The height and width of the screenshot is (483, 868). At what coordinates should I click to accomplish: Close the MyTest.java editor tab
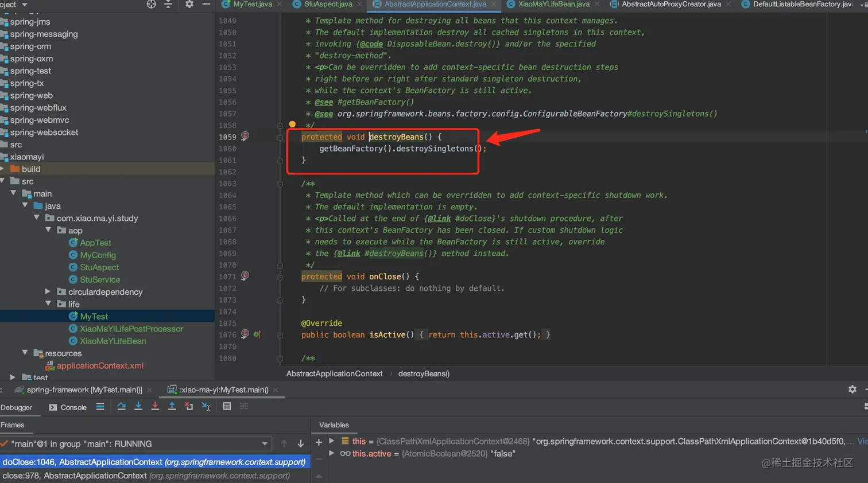[x=280, y=4]
